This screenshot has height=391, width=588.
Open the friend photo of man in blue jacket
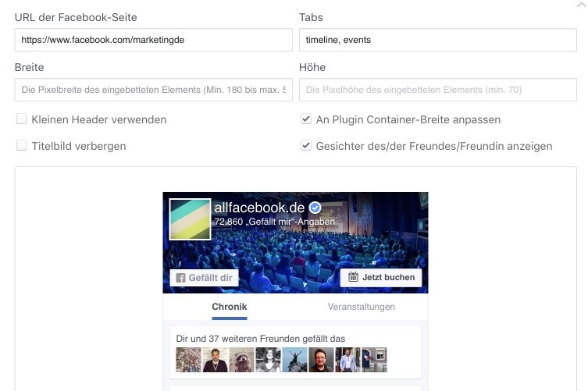(347, 360)
